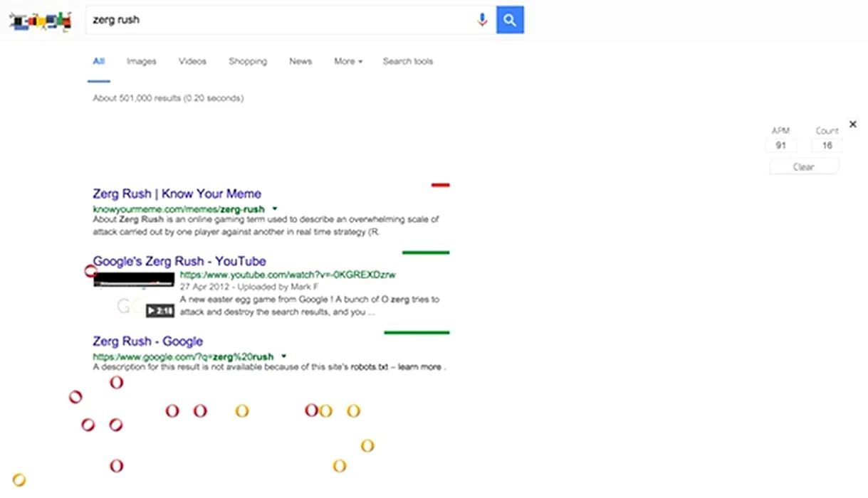The image size is (868, 498).
Task: Visit Google's Zerg Rush - YouTube result
Action: click(179, 261)
